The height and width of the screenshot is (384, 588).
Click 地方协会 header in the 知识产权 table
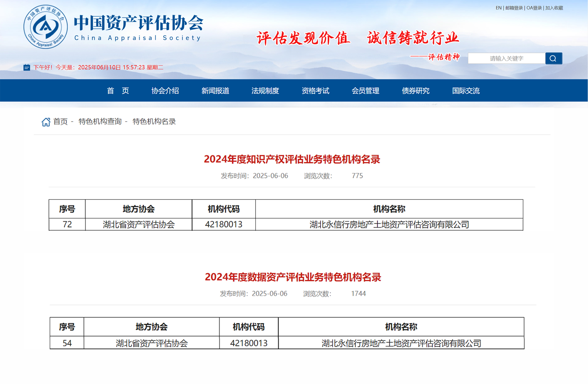(x=139, y=209)
